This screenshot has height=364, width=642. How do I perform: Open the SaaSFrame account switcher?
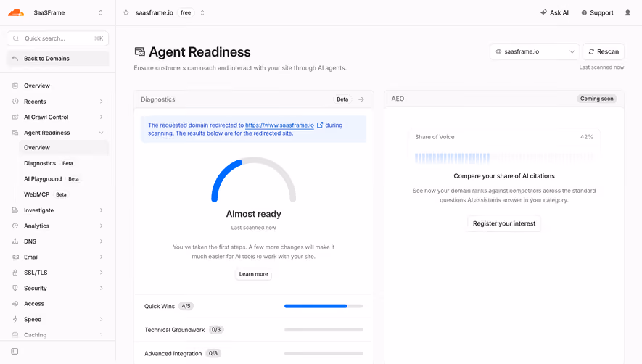(x=101, y=13)
